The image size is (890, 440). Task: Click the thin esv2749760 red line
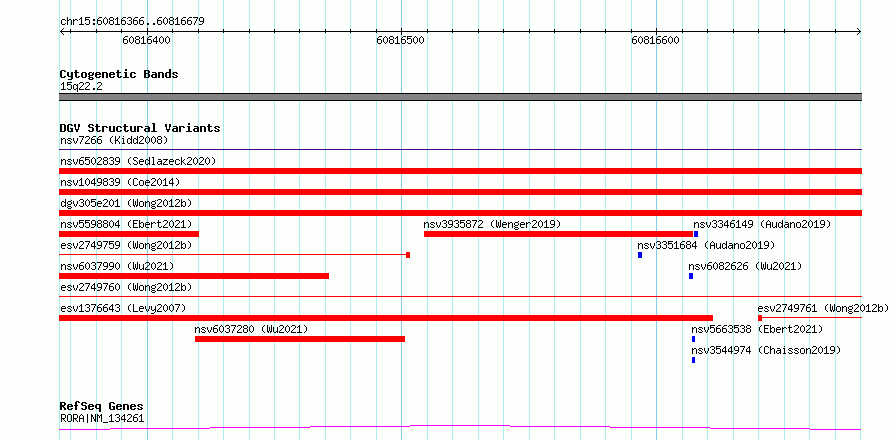click(x=460, y=296)
